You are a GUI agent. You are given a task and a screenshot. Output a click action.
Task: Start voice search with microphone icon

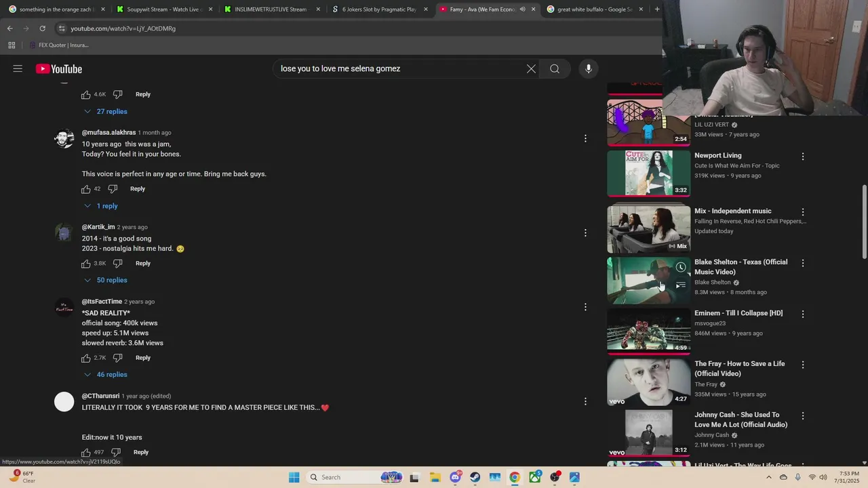(x=589, y=68)
